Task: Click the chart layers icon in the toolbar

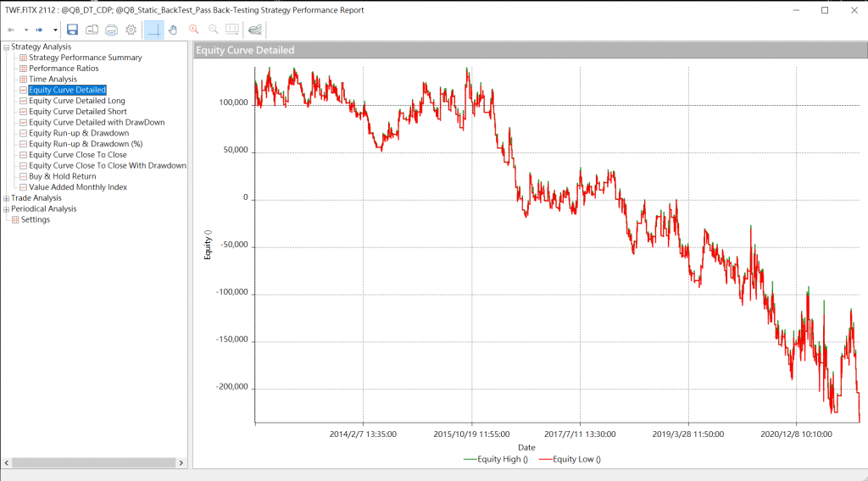Action: 255,30
